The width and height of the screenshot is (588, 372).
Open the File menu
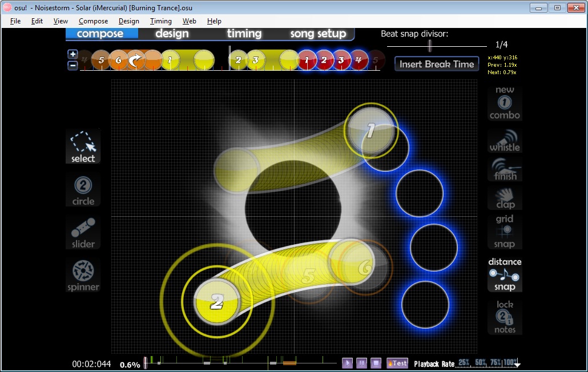[x=15, y=21]
